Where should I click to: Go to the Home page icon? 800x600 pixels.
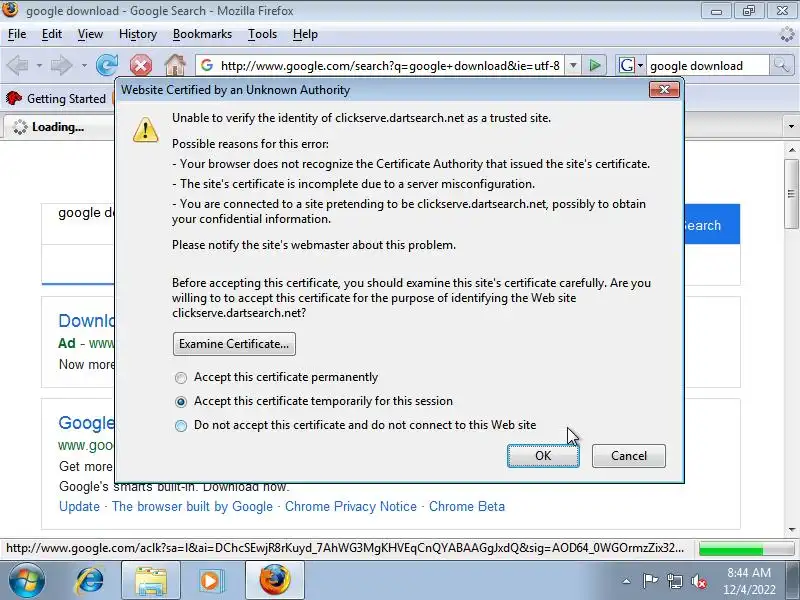(x=174, y=65)
